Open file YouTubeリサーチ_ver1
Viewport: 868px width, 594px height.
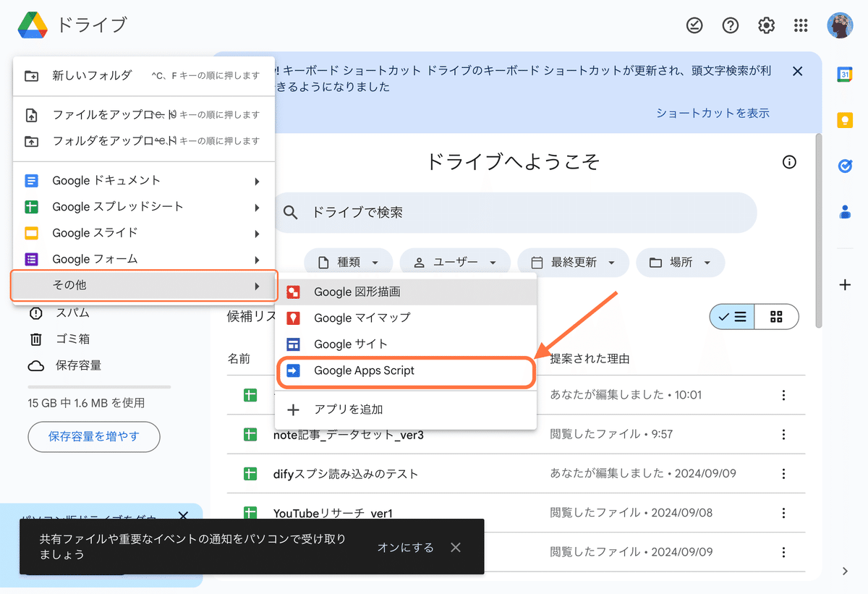point(333,513)
